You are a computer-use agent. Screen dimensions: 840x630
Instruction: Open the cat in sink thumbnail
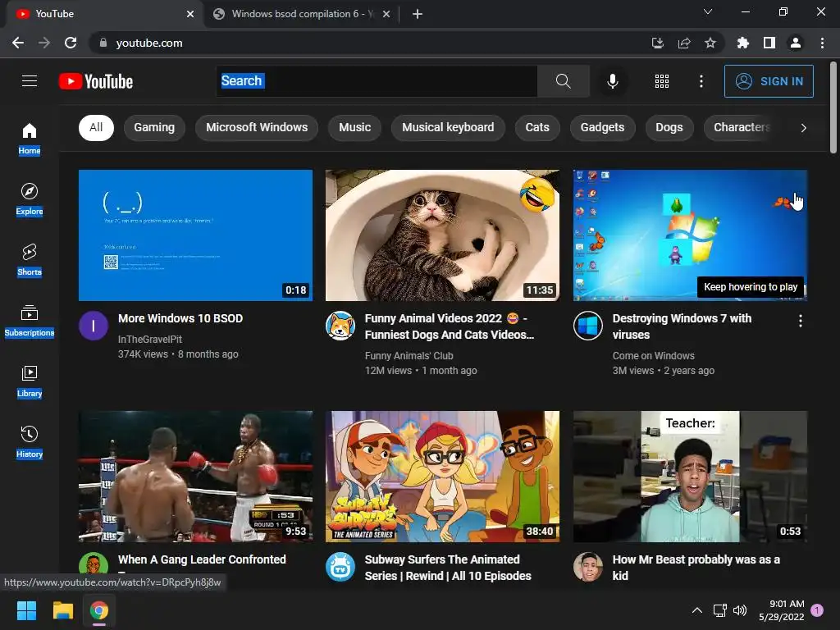442,235
